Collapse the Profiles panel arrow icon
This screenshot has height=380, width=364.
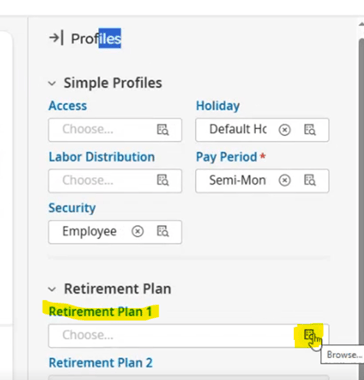[56, 38]
